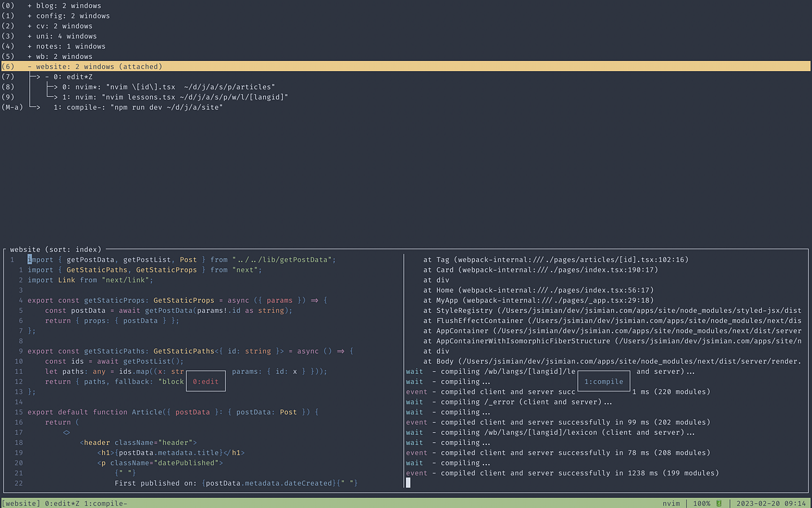
Task: Collapse the attached website session
Action: point(29,66)
